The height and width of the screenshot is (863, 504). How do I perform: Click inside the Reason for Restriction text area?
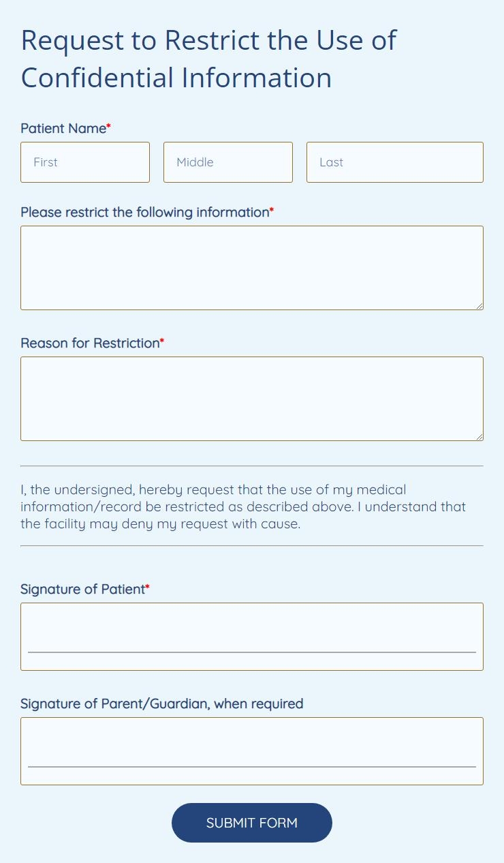(252, 397)
